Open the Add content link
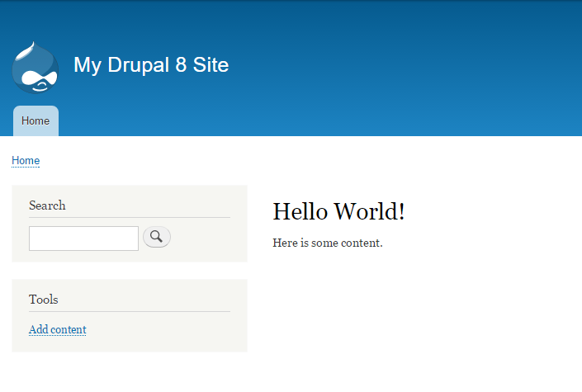582x392 pixels. pos(57,329)
